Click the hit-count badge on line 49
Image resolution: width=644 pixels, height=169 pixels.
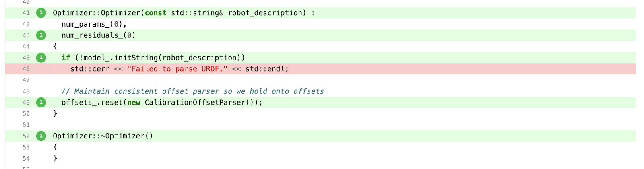(41, 102)
